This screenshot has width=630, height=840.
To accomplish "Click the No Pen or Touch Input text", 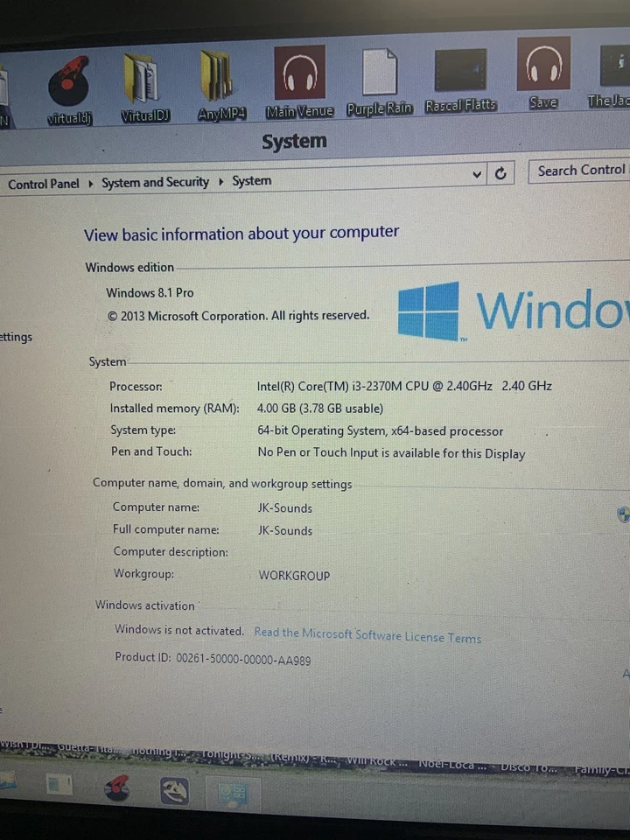I will point(391,452).
